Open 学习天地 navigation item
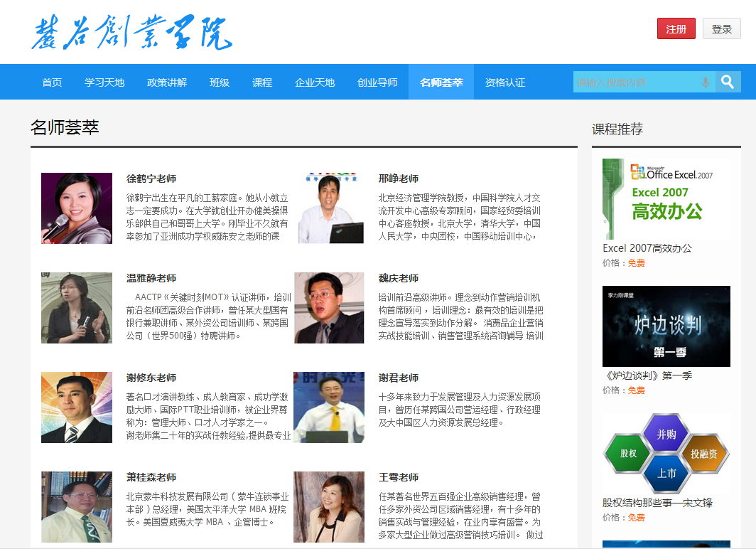The image size is (756, 549). pos(104,82)
